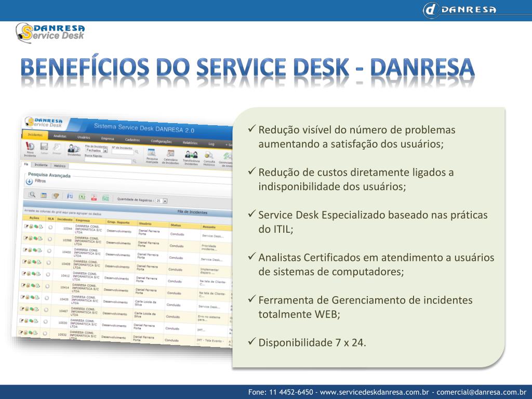Switch to the Incidentes main tab
The width and height of the screenshot is (532, 399).
click(35, 135)
